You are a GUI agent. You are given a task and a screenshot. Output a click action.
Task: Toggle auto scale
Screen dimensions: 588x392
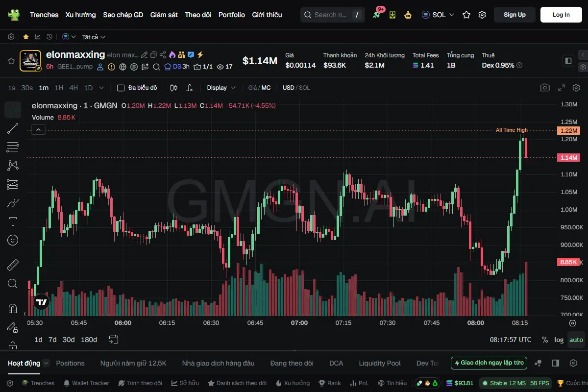576,340
